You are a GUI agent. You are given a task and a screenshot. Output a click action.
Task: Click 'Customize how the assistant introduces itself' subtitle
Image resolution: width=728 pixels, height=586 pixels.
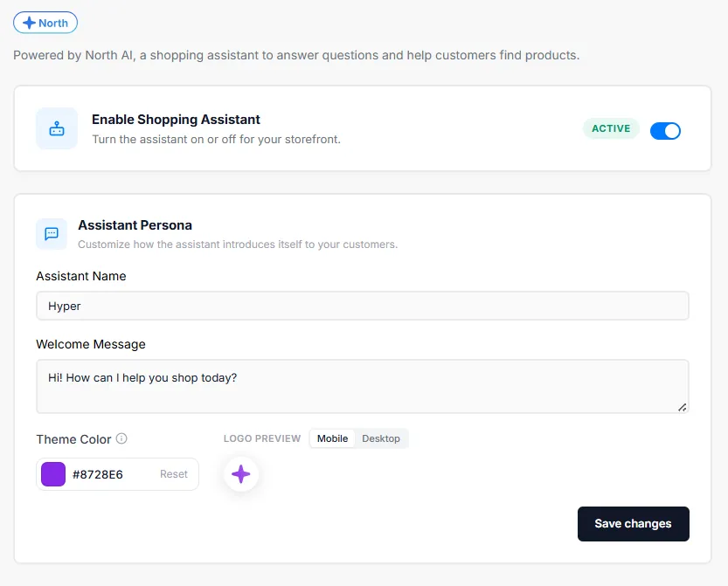point(238,245)
